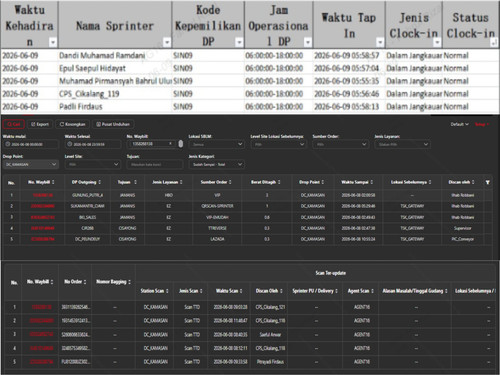
Task: Click the Saeful Anwar cell in lower table
Action: pos(270,335)
